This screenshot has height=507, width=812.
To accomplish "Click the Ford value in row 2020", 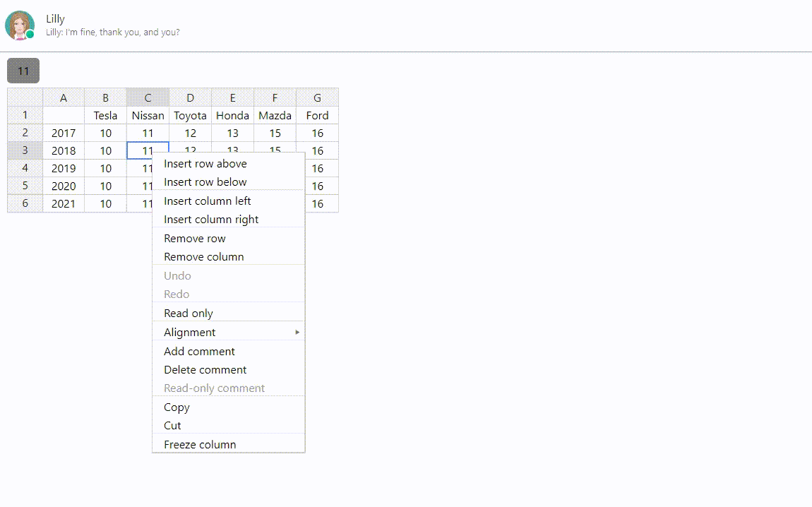I will [x=321, y=186].
